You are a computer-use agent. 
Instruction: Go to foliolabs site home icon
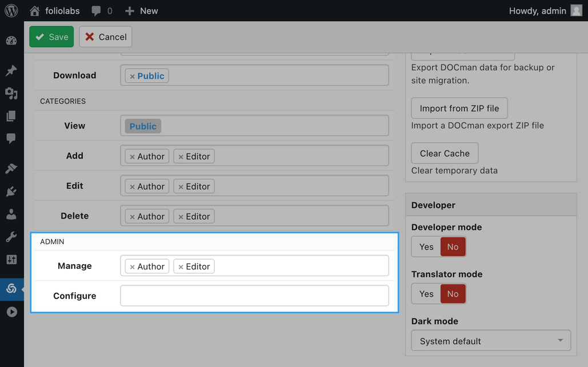[34, 11]
